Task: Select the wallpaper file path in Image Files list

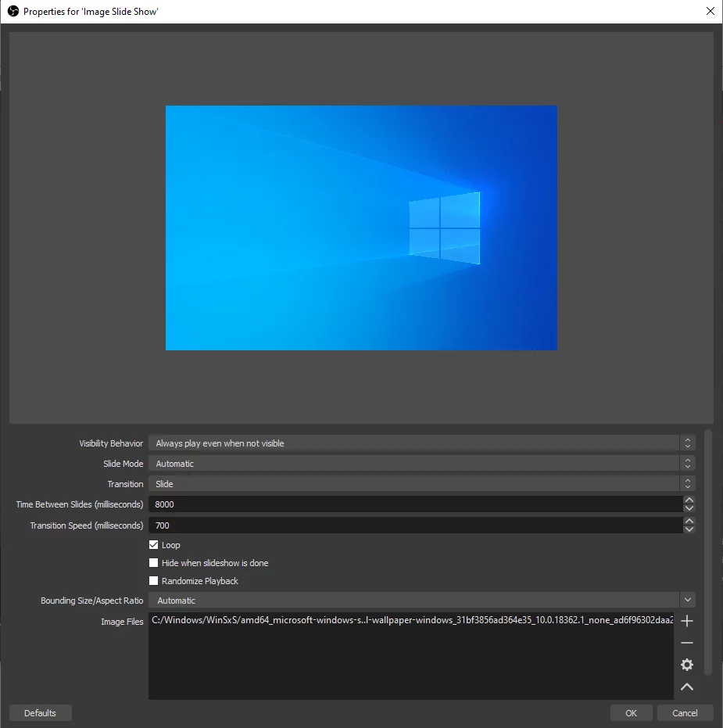Action: tap(412, 620)
